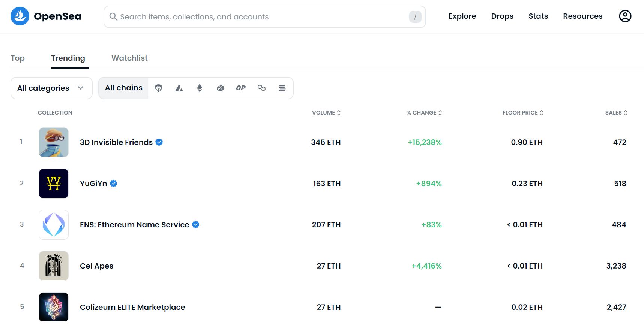Open the Resources menu

click(x=582, y=16)
